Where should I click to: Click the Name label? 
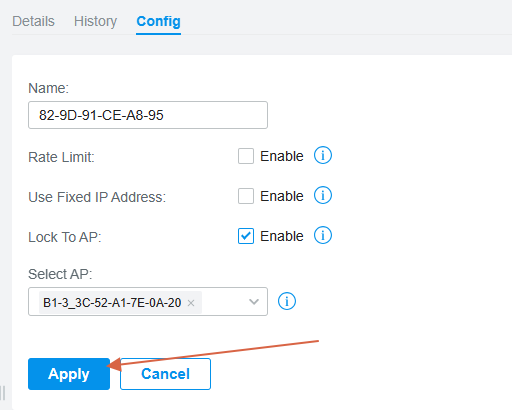click(x=48, y=88)
